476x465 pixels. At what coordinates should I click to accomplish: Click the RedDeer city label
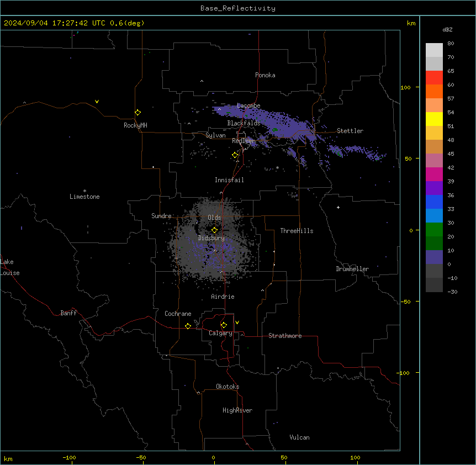coord(244,141)
